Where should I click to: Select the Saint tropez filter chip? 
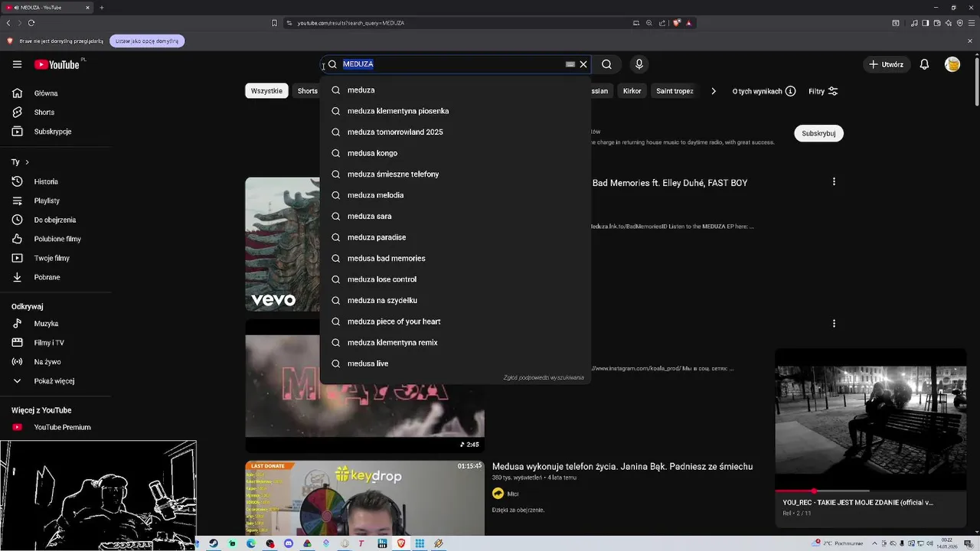pyautogui.click(x=675, y=91)
